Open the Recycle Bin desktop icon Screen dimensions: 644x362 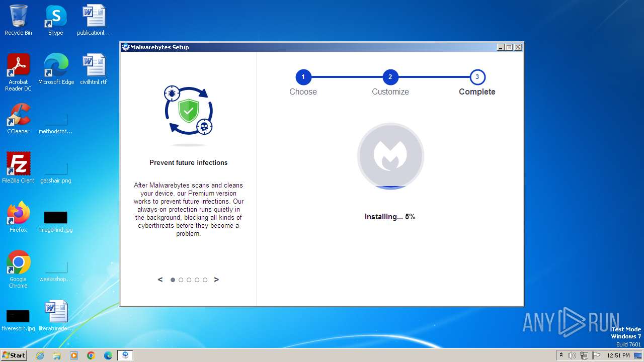click(x=18, y=20)
